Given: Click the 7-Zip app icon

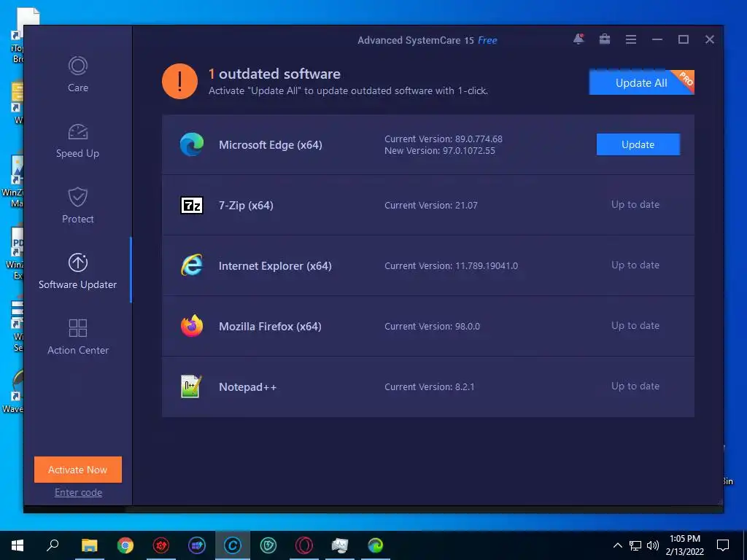Looking at the screenshot, I should (192, 205).
